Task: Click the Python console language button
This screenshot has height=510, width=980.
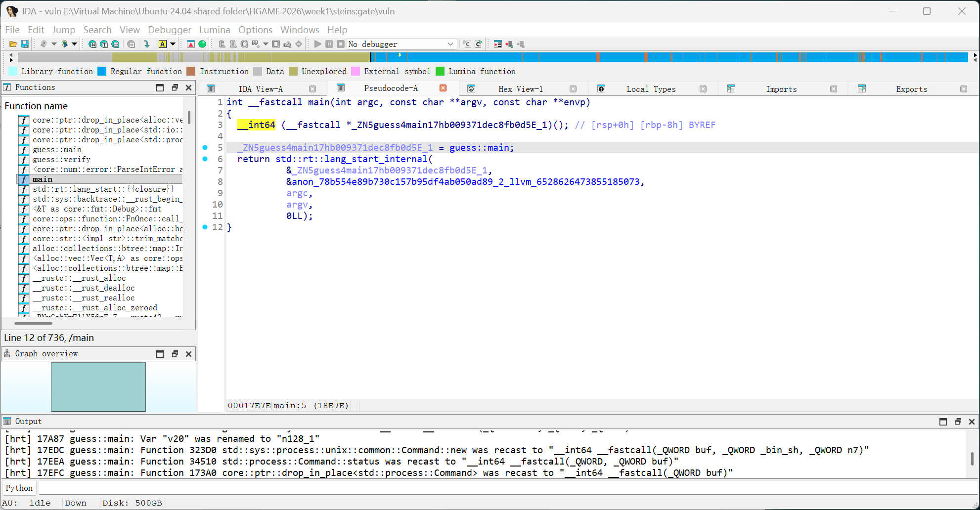Action: (19, 488)
